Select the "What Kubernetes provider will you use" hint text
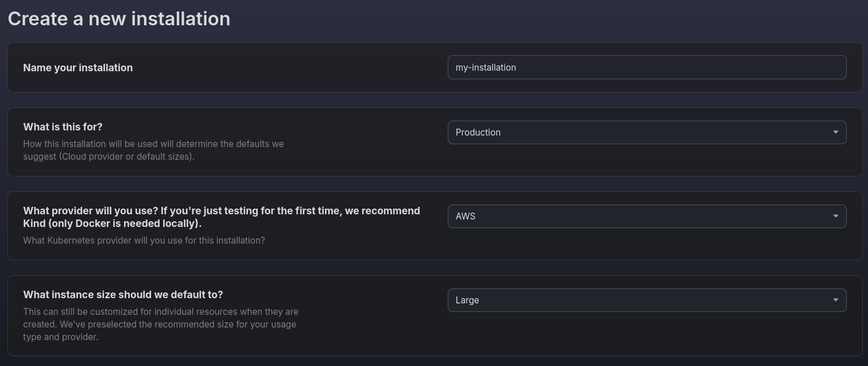 (144, 240)
